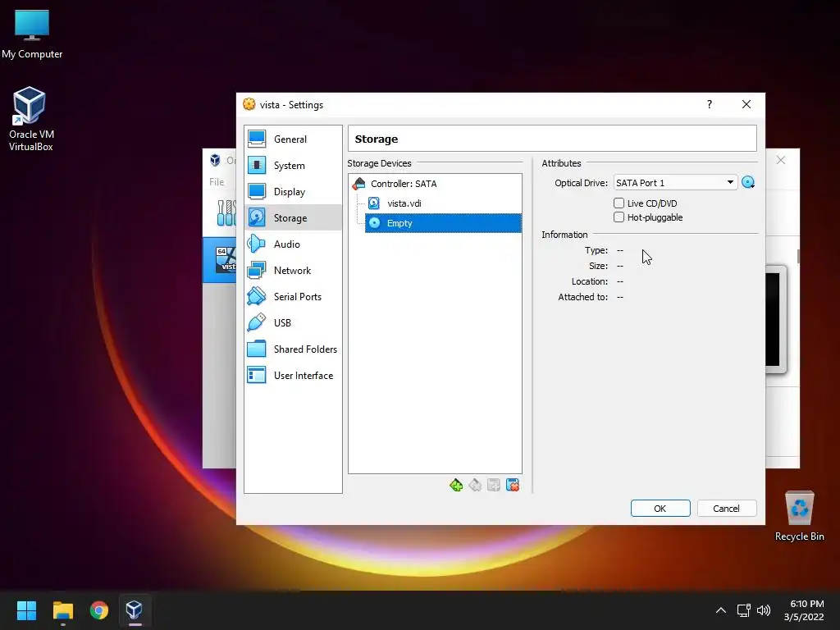
Task: Enable the Live CD/DVD checkbox
Action: (619, 203)
